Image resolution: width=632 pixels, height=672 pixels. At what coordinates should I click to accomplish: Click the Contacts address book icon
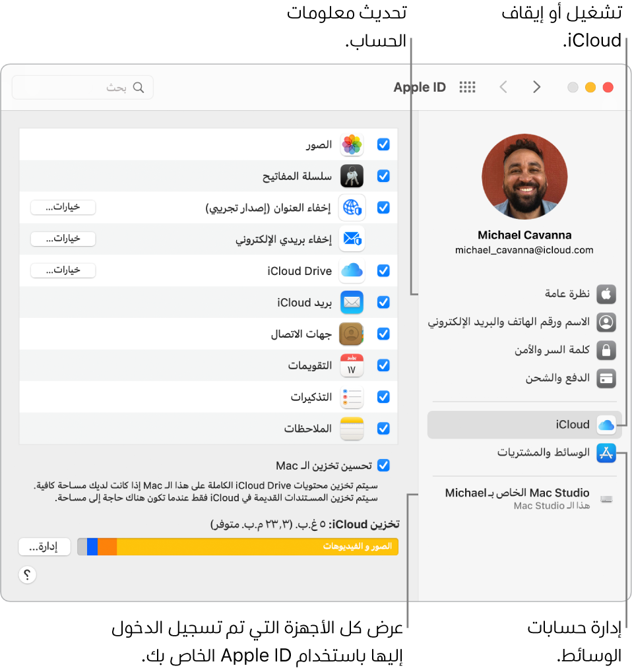coord(352,334)
